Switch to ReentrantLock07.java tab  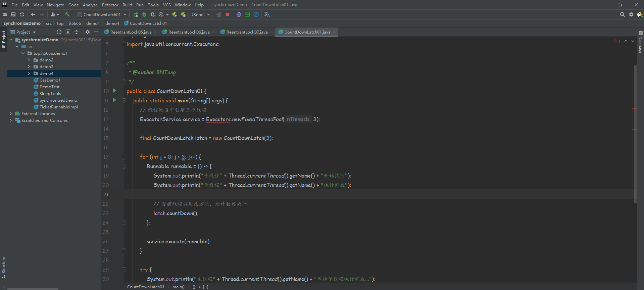[x=247, y=32]
